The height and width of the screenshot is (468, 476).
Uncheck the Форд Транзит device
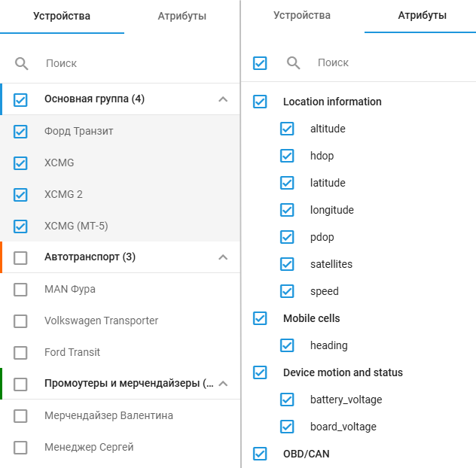[20, 132]
